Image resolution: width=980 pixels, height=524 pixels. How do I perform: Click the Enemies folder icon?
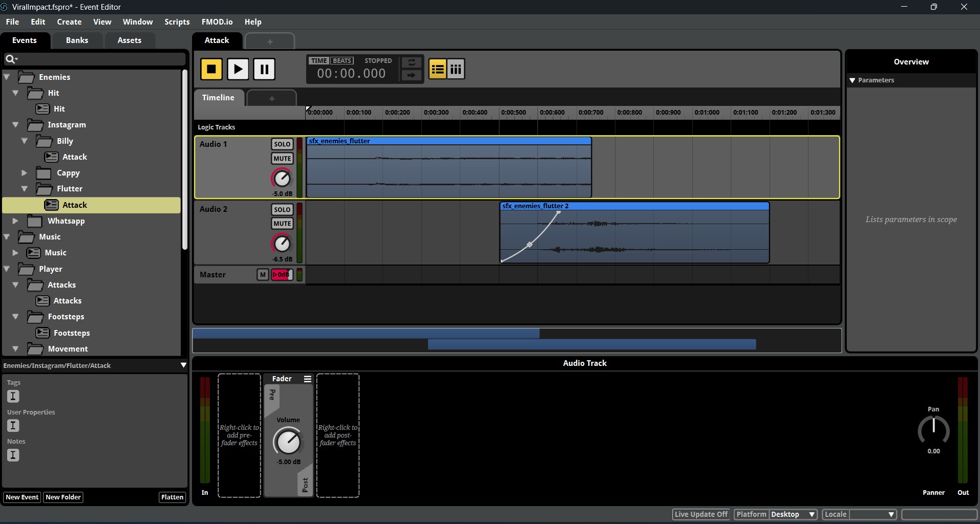(x=26, y=77)
